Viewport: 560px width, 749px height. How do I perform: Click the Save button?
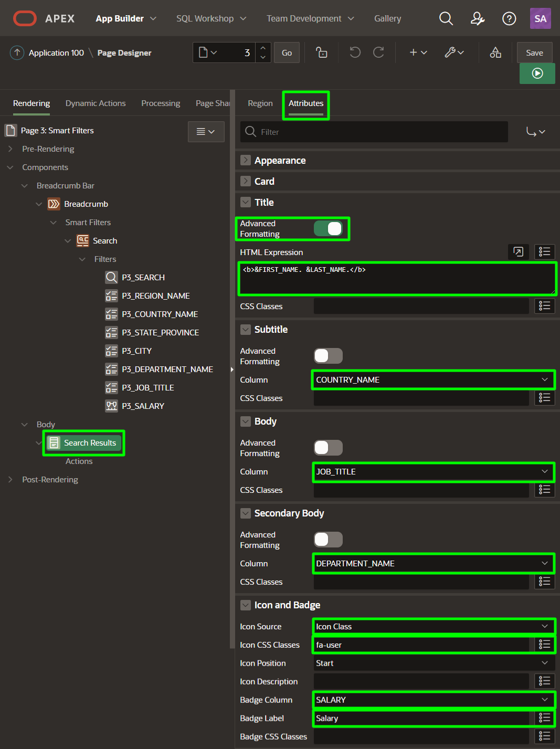pos(534,52)
